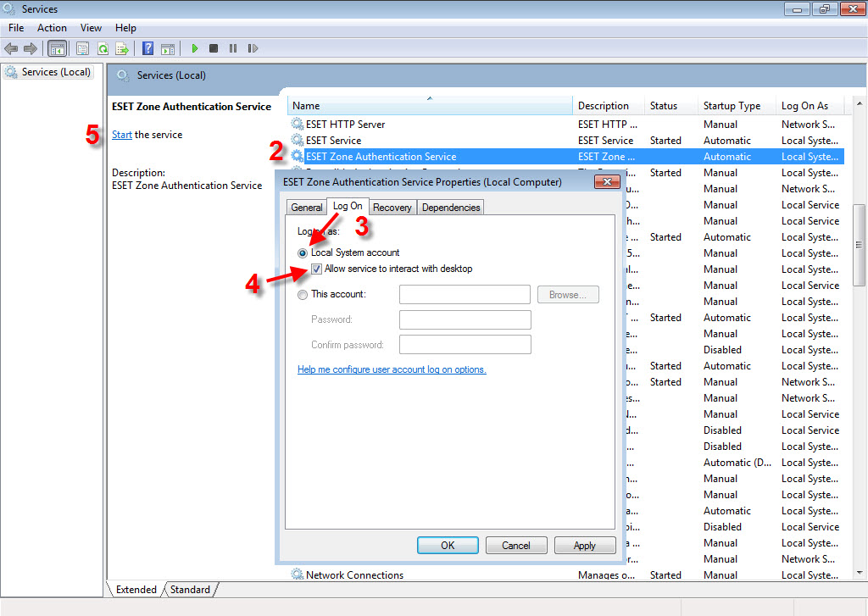Select the This account radio button
The height and width of the screenshot is (616, 868).
click(x=303, y=294)
